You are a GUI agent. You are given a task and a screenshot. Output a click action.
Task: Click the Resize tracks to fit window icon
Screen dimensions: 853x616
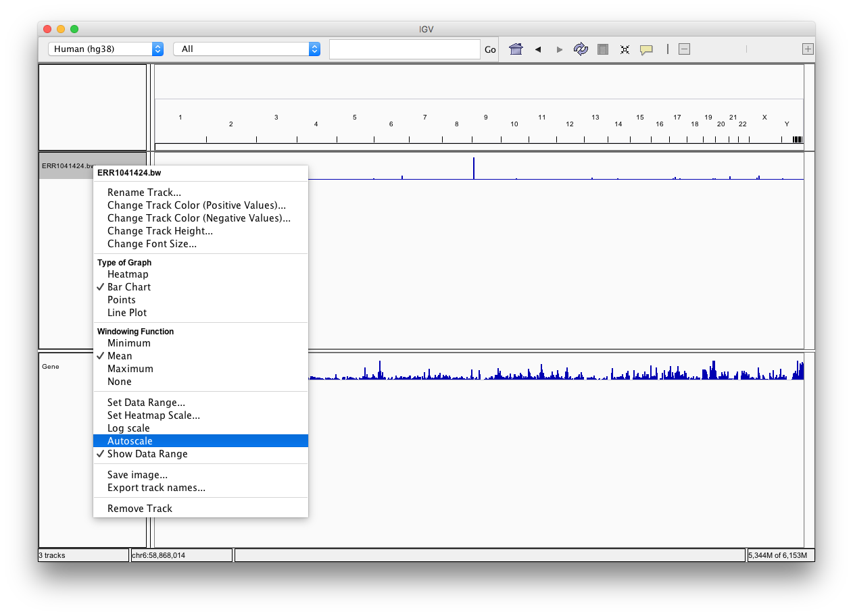[625, 49]
